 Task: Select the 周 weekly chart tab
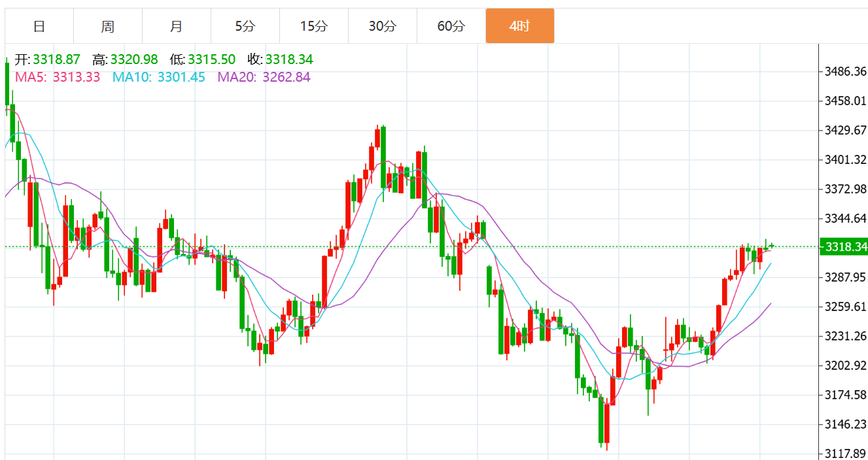pos(108,26)
